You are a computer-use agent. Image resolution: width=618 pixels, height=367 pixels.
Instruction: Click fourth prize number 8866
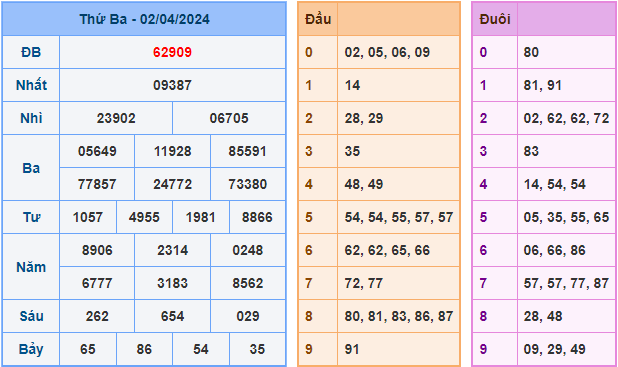point(257,217)
